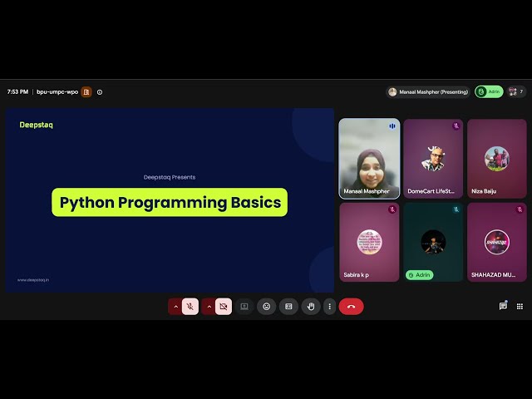The image size is (532, 399).
Task: Select Manaal Mashpher video tile
Action: [x=369, y=159]
